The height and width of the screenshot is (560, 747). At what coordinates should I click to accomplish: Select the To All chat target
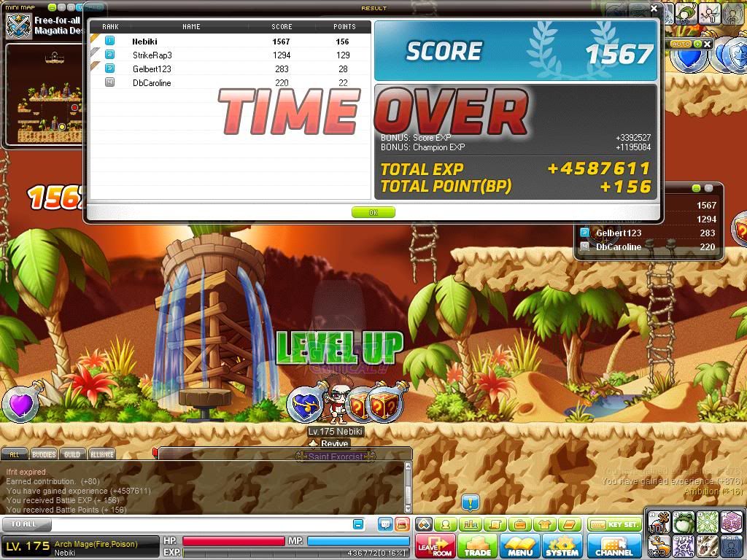tap(26, 524)
